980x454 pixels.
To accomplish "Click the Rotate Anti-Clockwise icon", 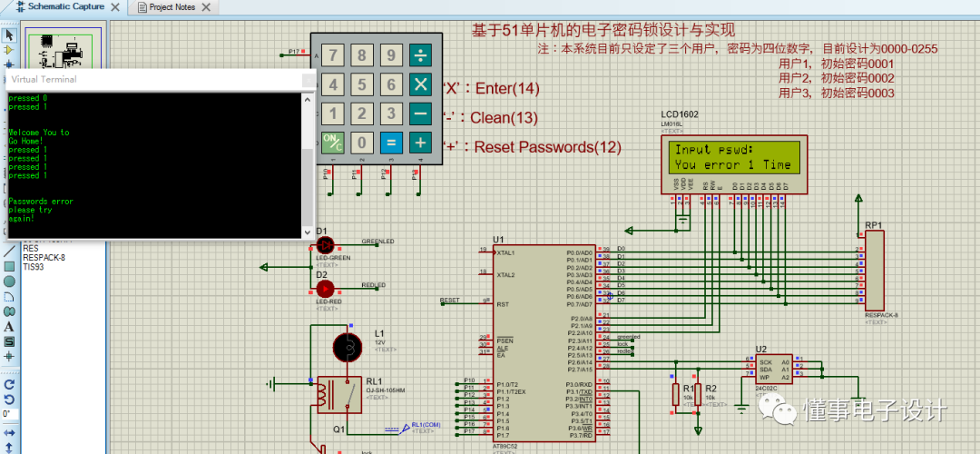I will tap(9, 399).
